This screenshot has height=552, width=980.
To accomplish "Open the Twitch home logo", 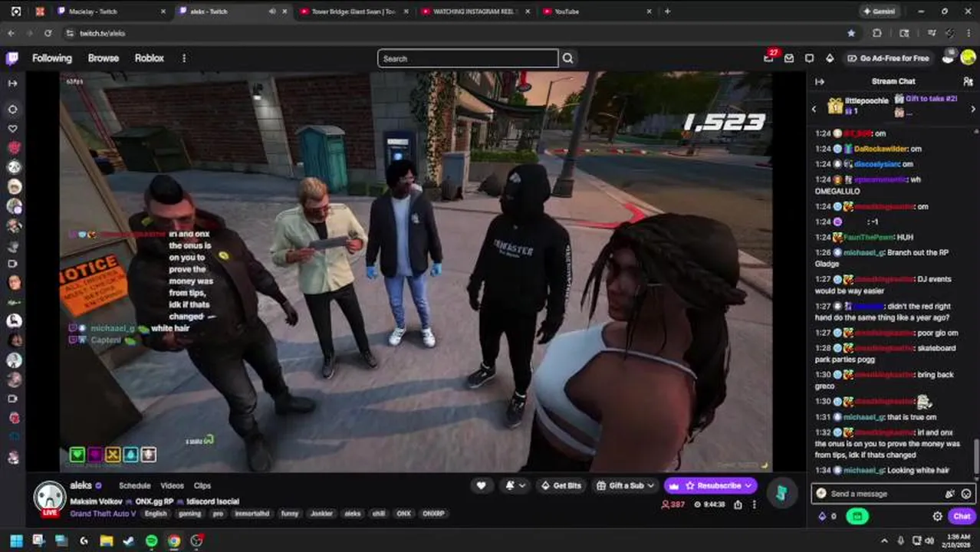I will [x=12, y=58].
